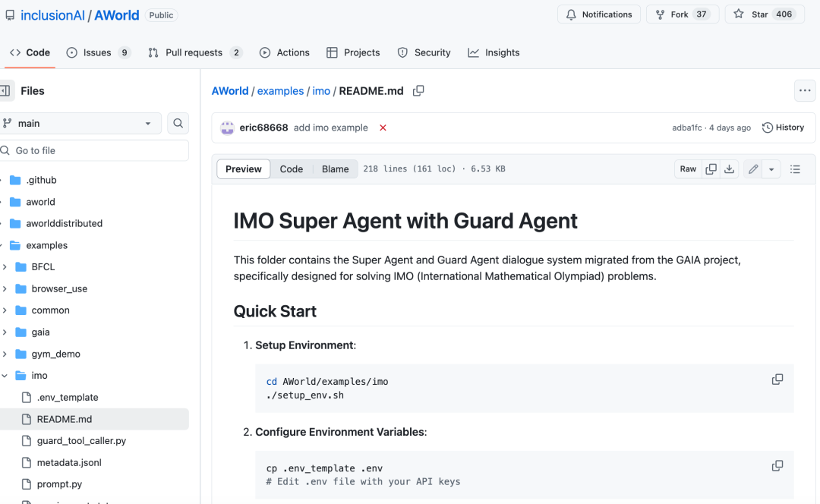Screen dimensions: 820x504
Task: Open the .env_template file
Action: click(68, 397)
